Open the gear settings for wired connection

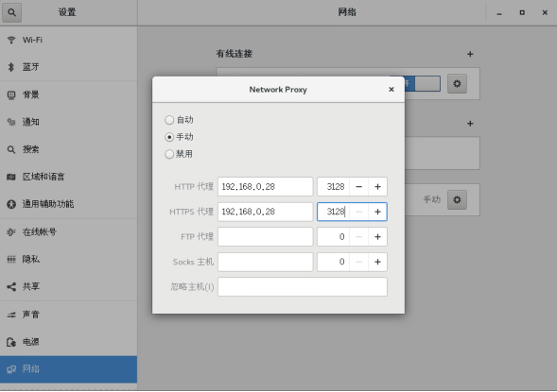click(x=457, y=84)
